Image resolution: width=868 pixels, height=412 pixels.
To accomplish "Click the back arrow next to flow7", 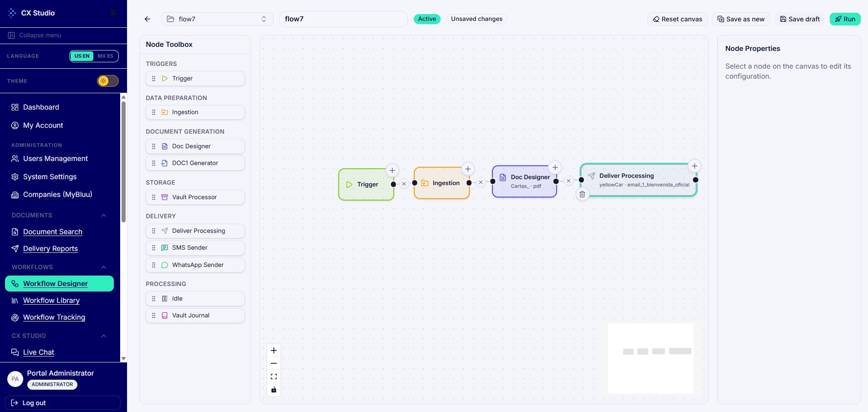I will [147, 19].
